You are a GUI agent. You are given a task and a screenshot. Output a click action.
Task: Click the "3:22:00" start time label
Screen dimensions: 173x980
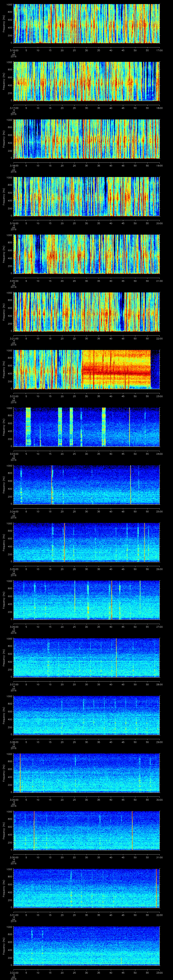[x=14, y=396]
